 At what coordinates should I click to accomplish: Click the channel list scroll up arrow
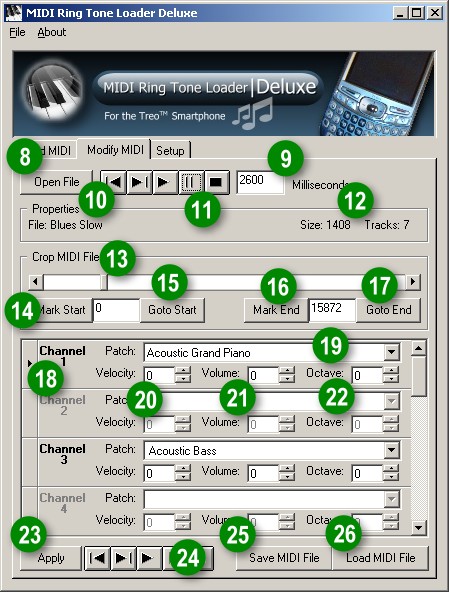point(419,348)
